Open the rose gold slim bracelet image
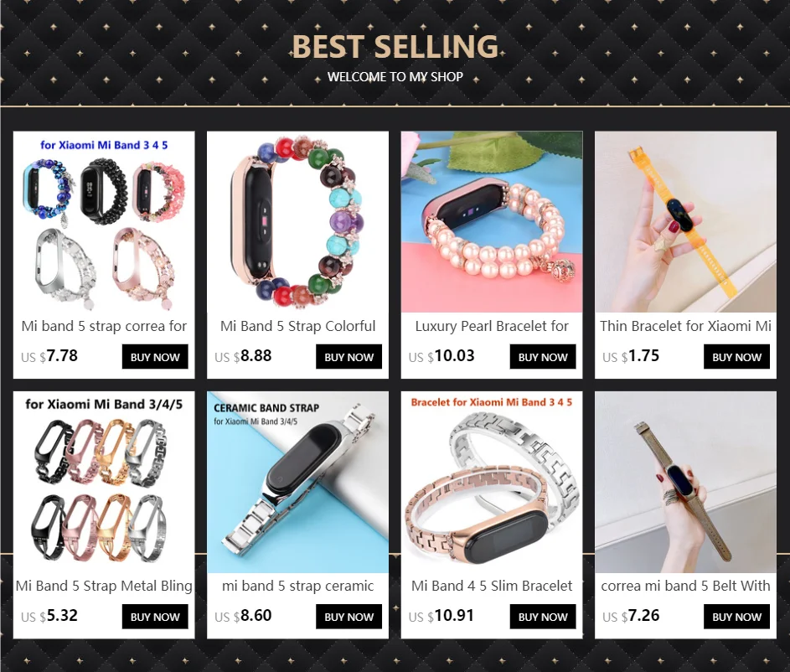 [492, 482]
